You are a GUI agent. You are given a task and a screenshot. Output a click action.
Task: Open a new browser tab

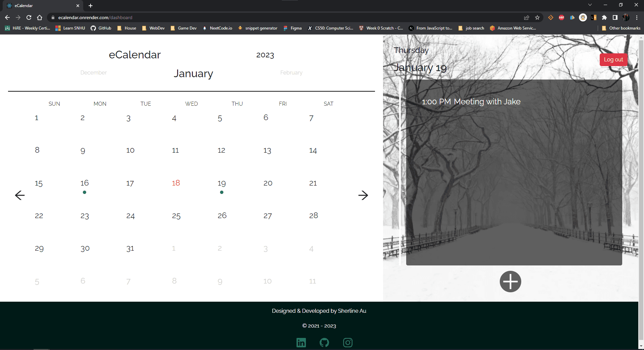[x=91, y=6]
